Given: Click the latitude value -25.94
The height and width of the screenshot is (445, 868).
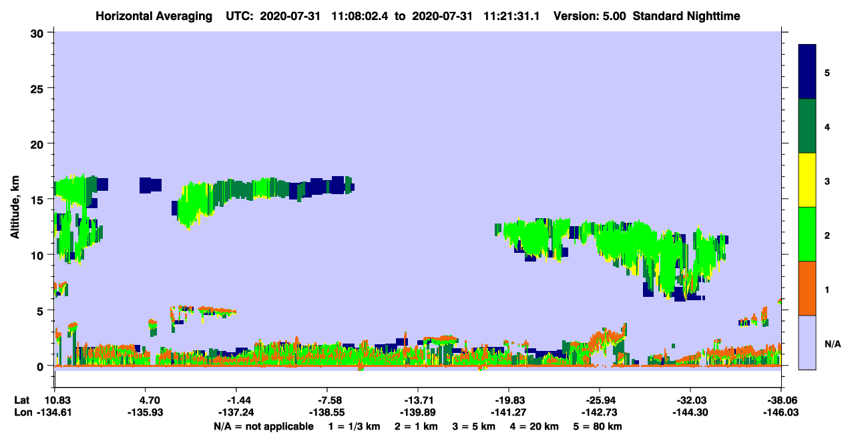Looking at the screenshot, I should (602, 400).
